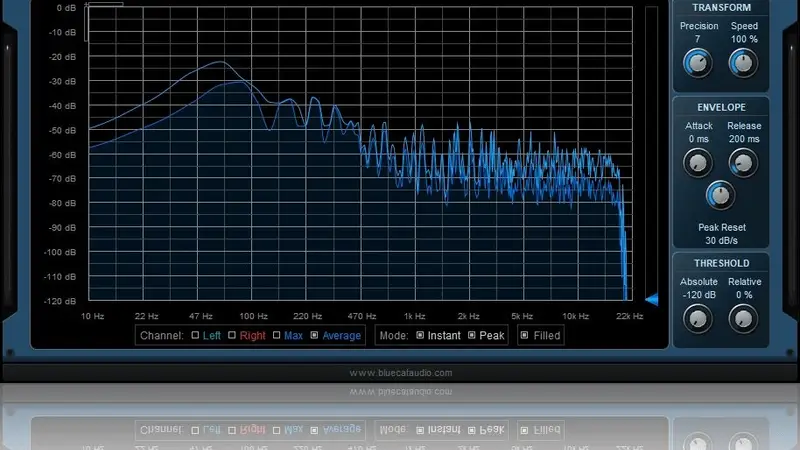800x450 pixels.
Task: Disable the Average channel checkbox
Action: coord(315,336)
